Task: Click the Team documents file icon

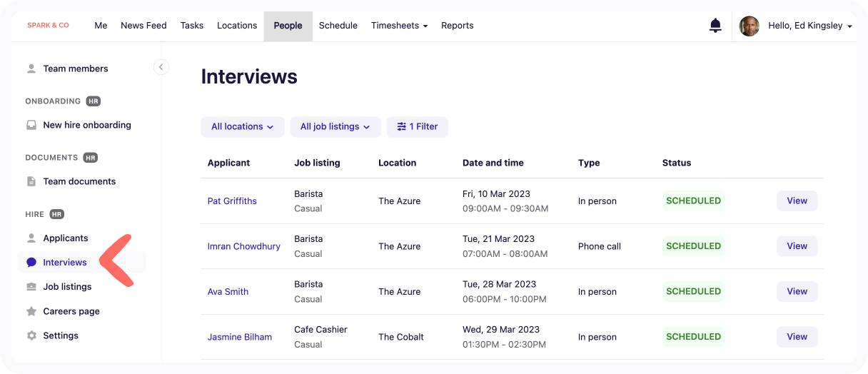Action: [31, 181]
